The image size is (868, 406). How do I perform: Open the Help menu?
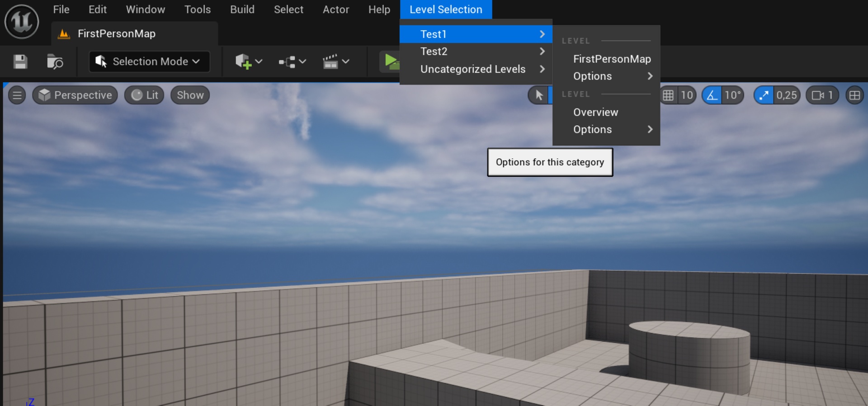[379, 9]
